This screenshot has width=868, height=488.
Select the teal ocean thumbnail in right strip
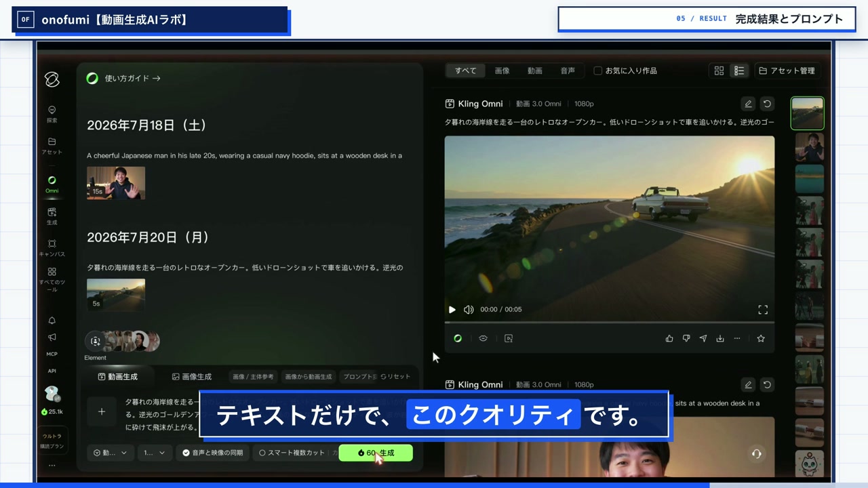click(809, 178)
